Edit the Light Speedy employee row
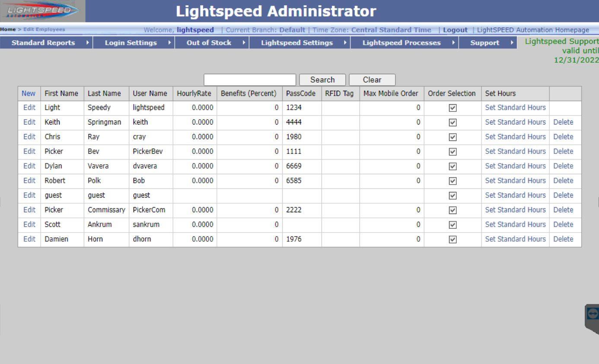This screenshot has width=599, height=364. pyautogui.click(x=29, y=107)
